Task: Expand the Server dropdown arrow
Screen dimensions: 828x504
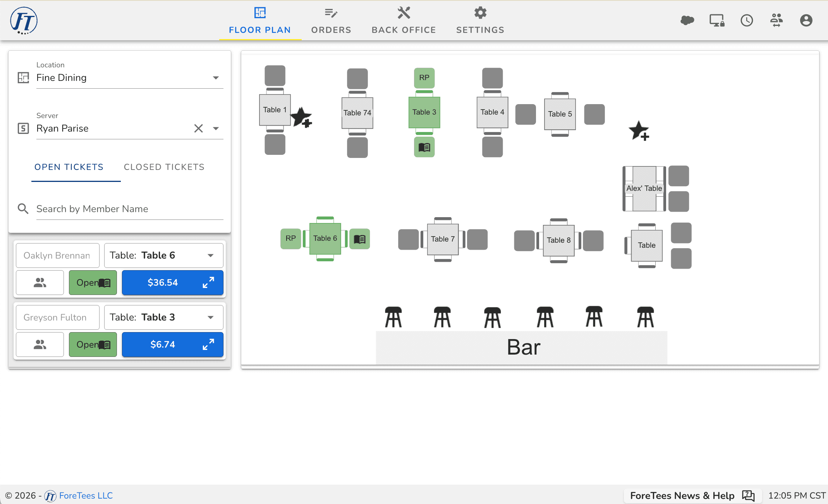Action: pyautogui.click(x=216, y=129)
